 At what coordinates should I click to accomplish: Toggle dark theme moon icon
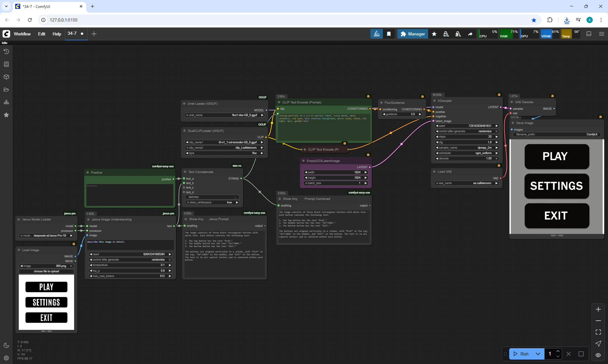click(x=6, y=345)
